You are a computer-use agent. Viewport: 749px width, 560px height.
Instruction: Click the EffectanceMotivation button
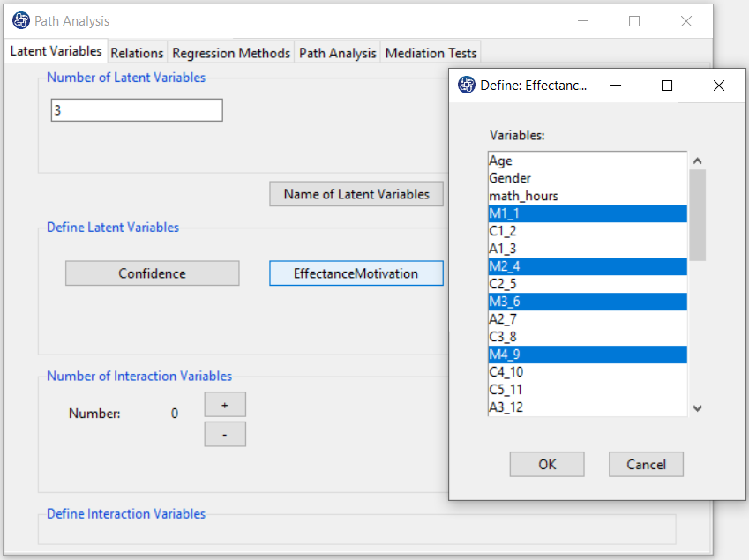click(x=356, y=273)
